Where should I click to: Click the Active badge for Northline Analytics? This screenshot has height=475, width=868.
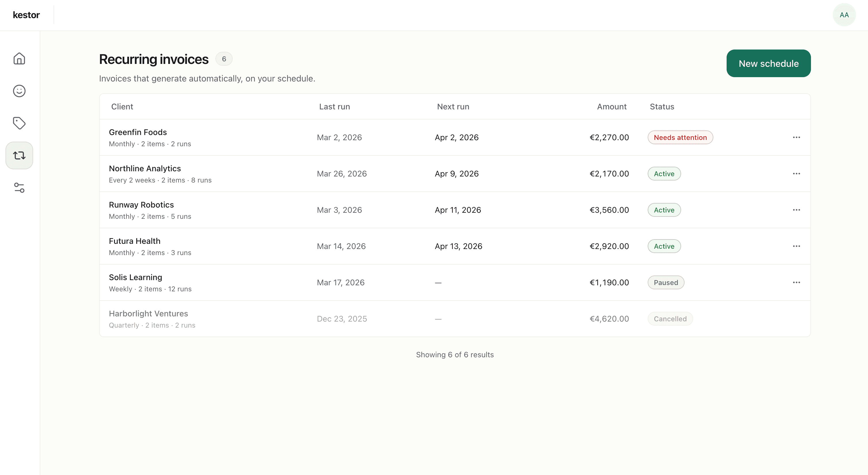click(664, 174)
